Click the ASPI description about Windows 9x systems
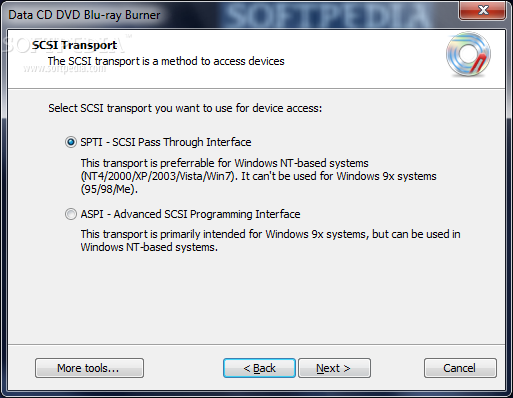Image resolution: width=513 pixels, height=398 pixels. 270,241
